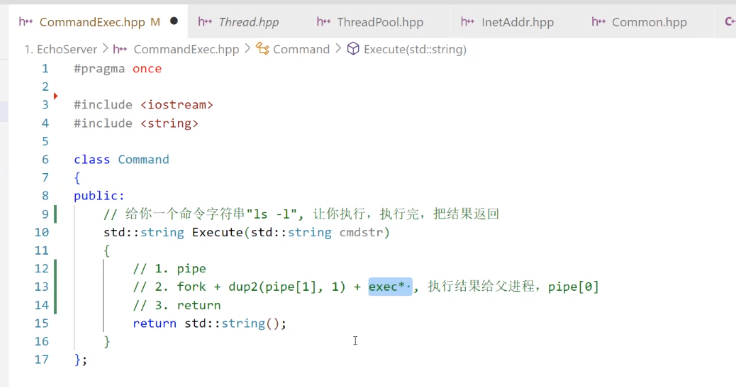This screenshot has height=387, width=736.
Task: Click the Chinese comment on line 9
Action: [x=301, y=214]
